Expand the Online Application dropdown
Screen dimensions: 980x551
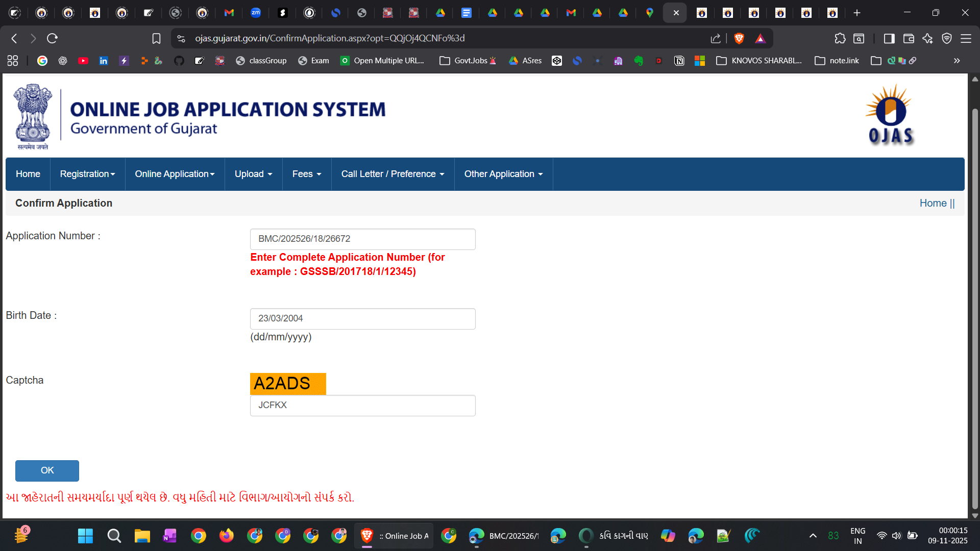point(175,174)
